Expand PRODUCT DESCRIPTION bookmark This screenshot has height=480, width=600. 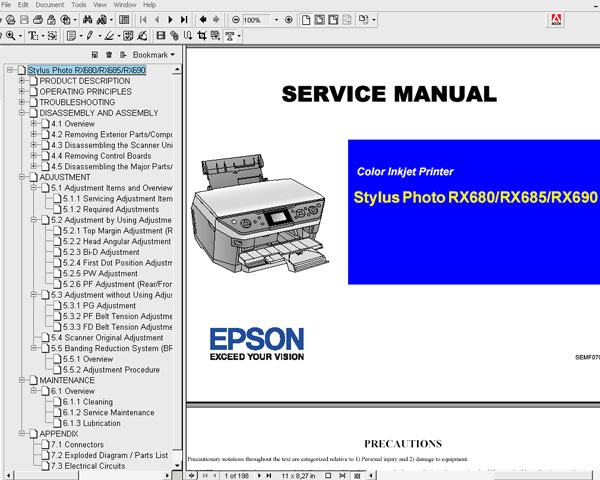[x=21, y=81]
